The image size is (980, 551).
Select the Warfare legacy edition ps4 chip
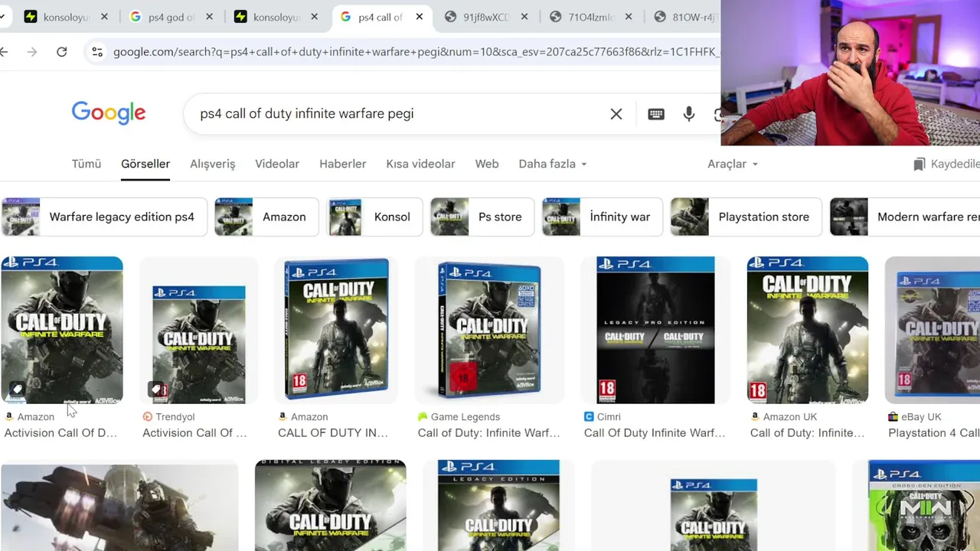click(x=103, y=217)
